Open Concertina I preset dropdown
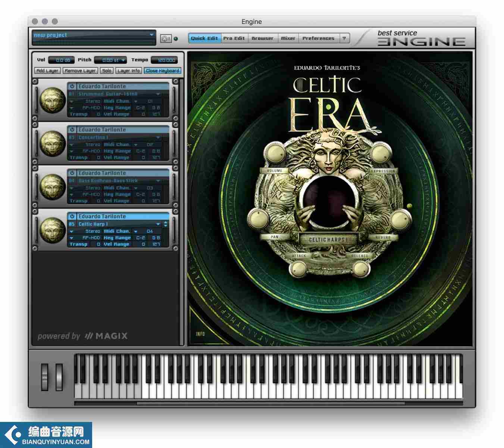 coord(158,137)
